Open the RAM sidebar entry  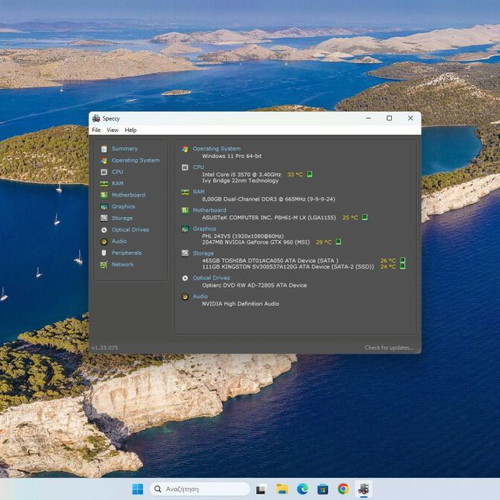point(117,183)
